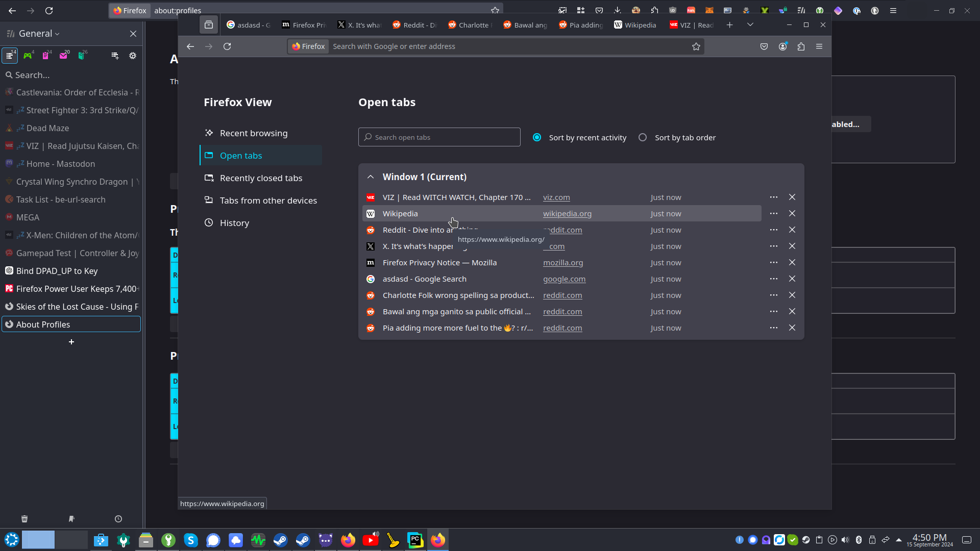The width and height of the screenshot is (980, 551).
Task: Select the green gamepad panel in Sidebery
Action: point(28,56)
